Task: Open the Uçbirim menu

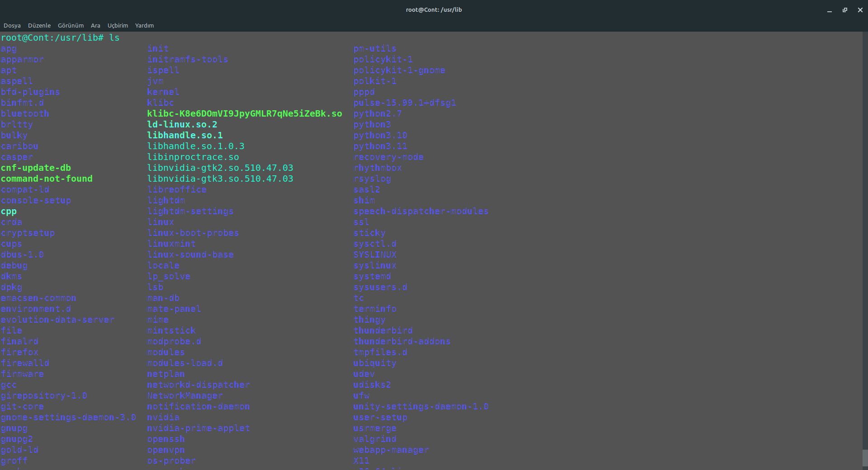Action: coord(118,26)
